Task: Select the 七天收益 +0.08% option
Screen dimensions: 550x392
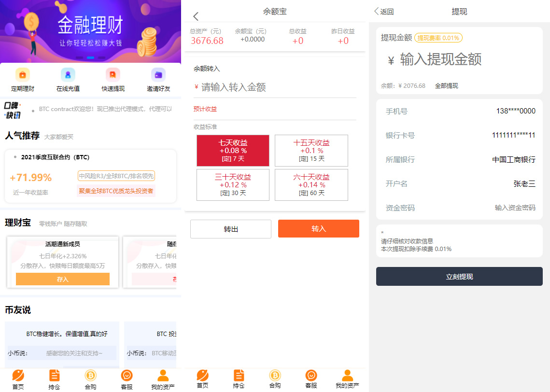Action: [233, 151]
